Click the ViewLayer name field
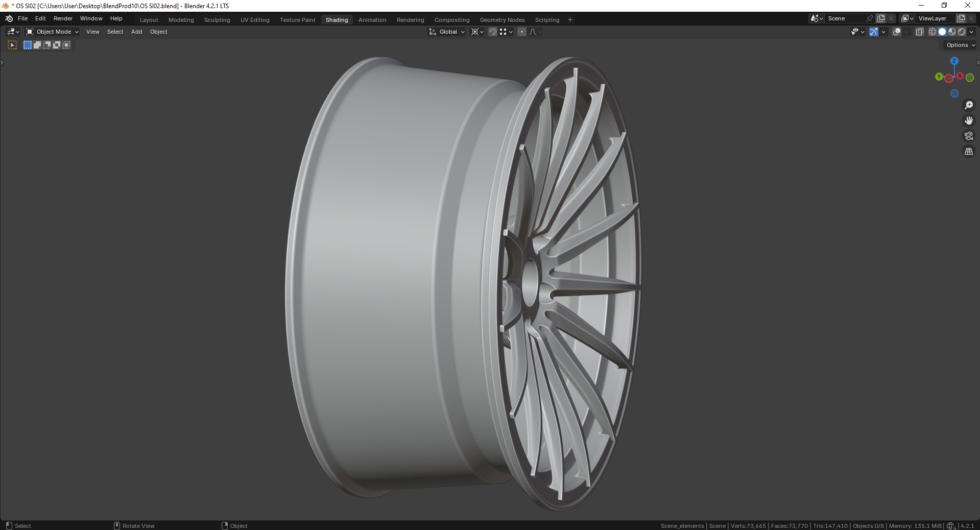Image resolution: width=980 pixels, height=530 pixels. click(x=935, y=18)
